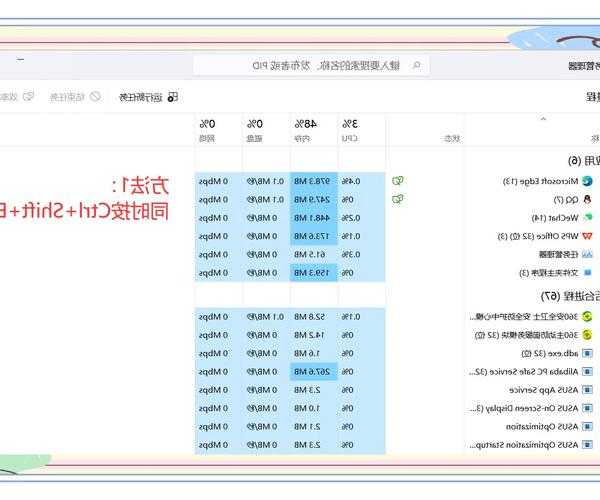Select the WeChat app icon

point(587,217)
